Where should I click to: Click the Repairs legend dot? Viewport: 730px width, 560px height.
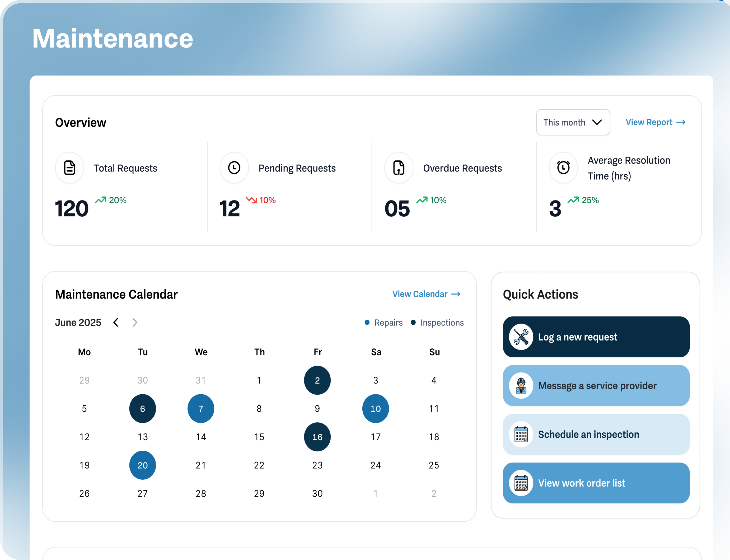point(367,322)
